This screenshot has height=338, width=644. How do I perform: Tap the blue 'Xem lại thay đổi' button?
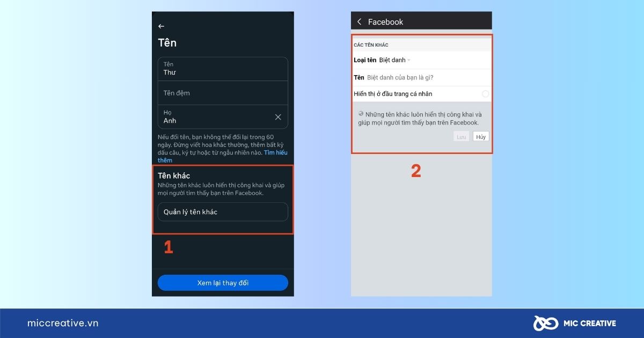click(x=223, y=283)
